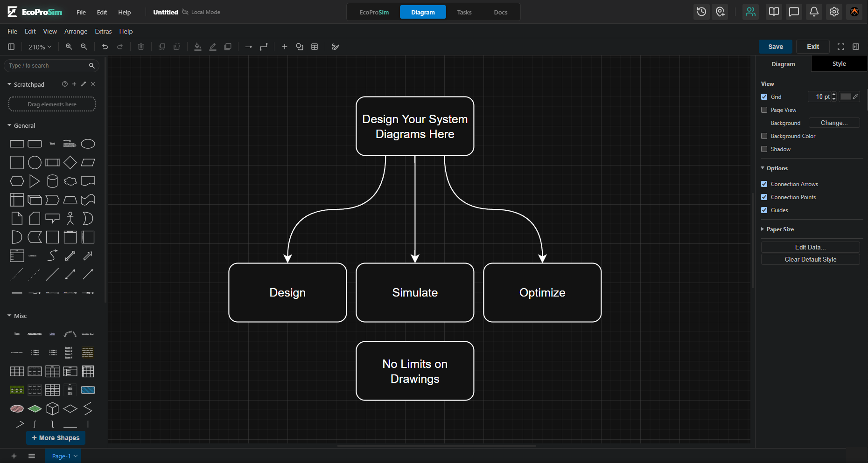Open the 210% zoom dropdown
The image size is (868, 463).
coord(40,47)
